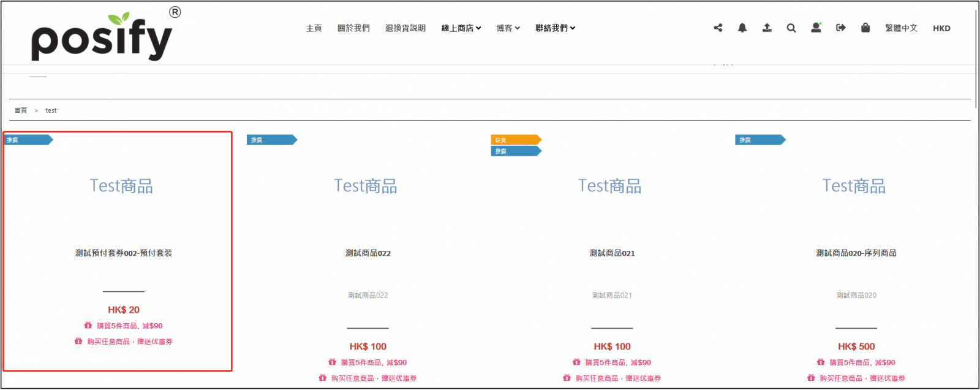Open product 測試商品022 title link
Image resolution: width=980 pixels, height=390 pixels.
tap(367, 253)
